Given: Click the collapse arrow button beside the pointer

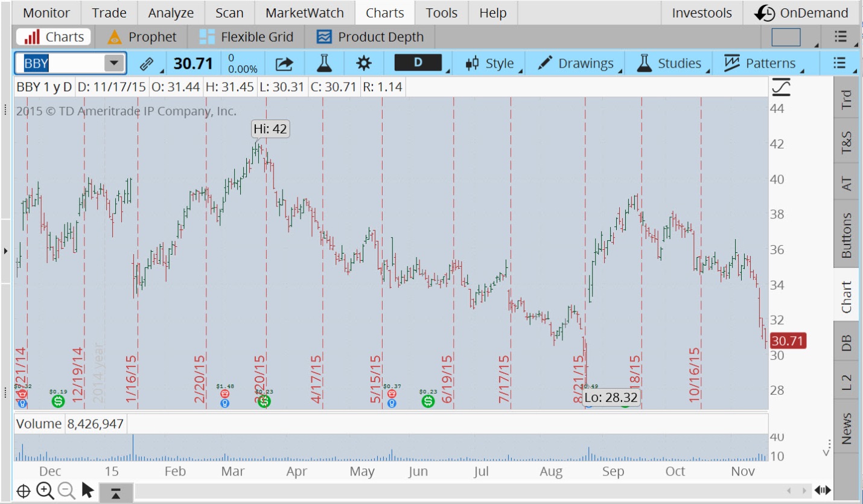Looking at the screenshot, I should pos(115,493).
